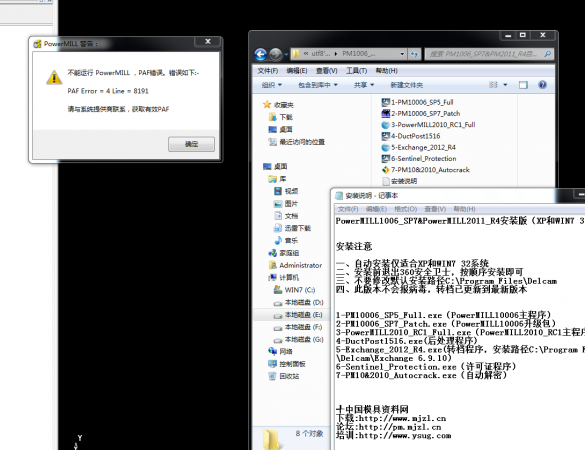The width and height of the screenshot is (585, 450).
Task: Open the 查看(V) menu in Explorer
Action: point(326,71)
